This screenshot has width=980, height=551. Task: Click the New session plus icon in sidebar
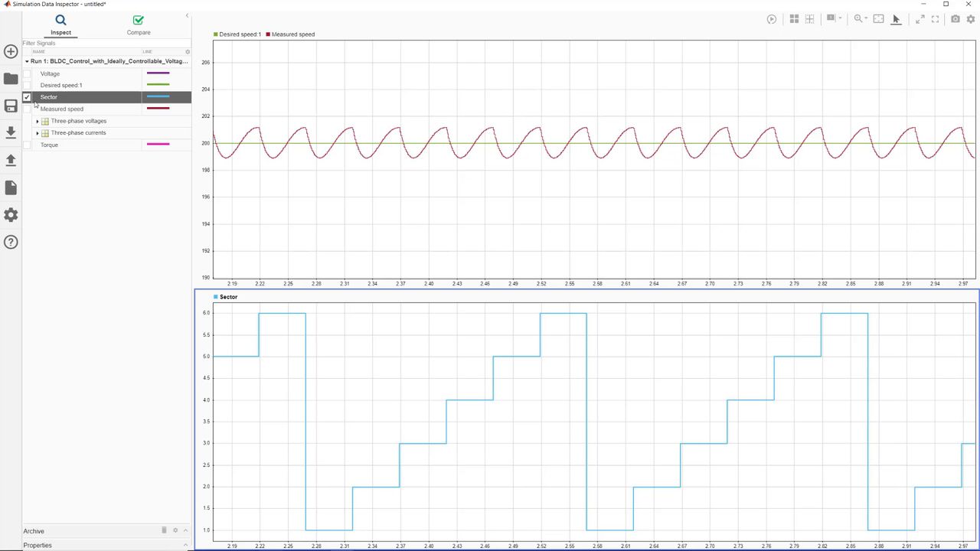pos(11,52)
